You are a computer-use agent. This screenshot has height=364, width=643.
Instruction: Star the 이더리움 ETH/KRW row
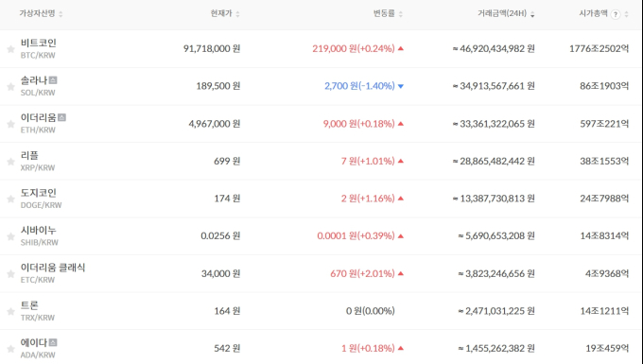[x=10, y=124]
